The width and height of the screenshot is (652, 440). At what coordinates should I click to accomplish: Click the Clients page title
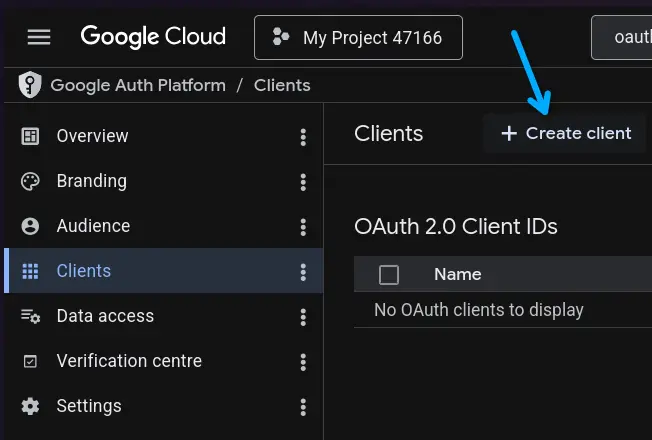tap(388, 133)
